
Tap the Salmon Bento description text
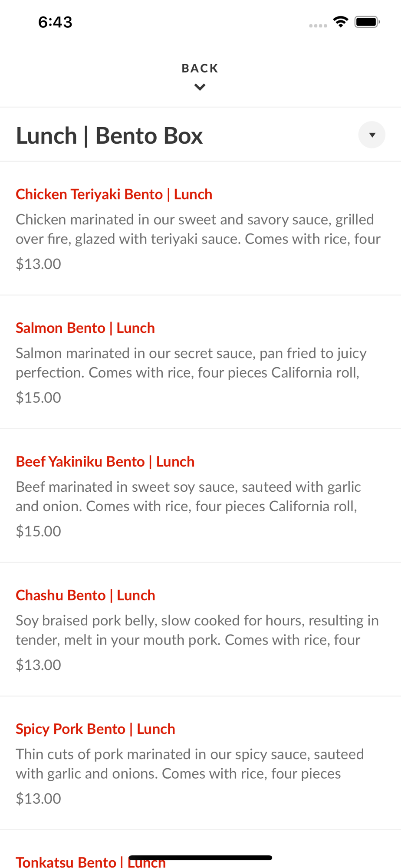click(191, 363)
